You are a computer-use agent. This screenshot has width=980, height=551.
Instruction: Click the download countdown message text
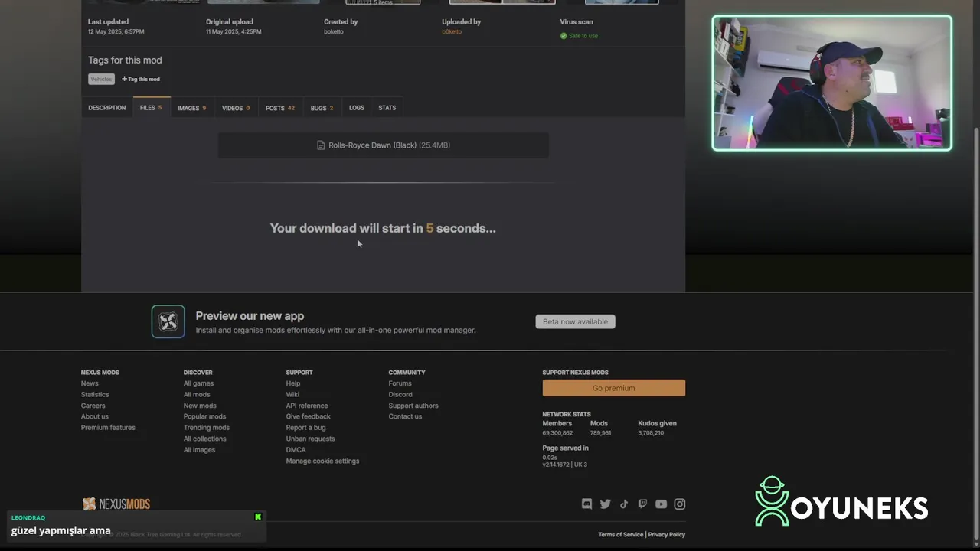click(383, 228)
